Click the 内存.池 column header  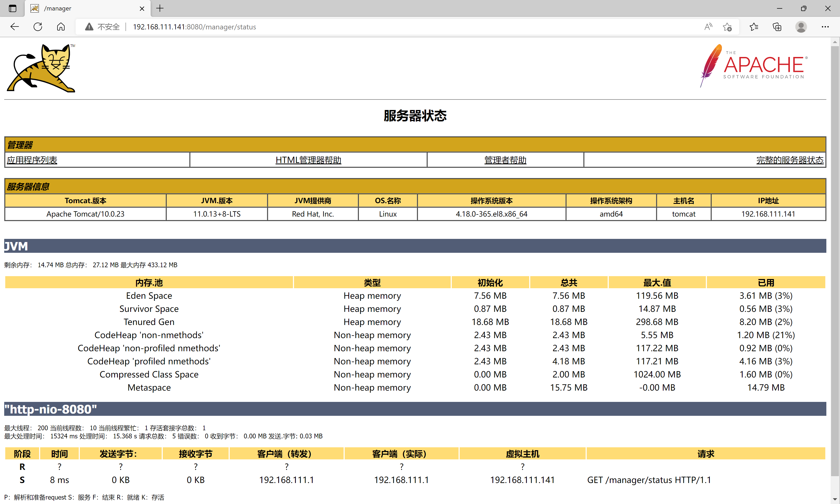[149, 282]
